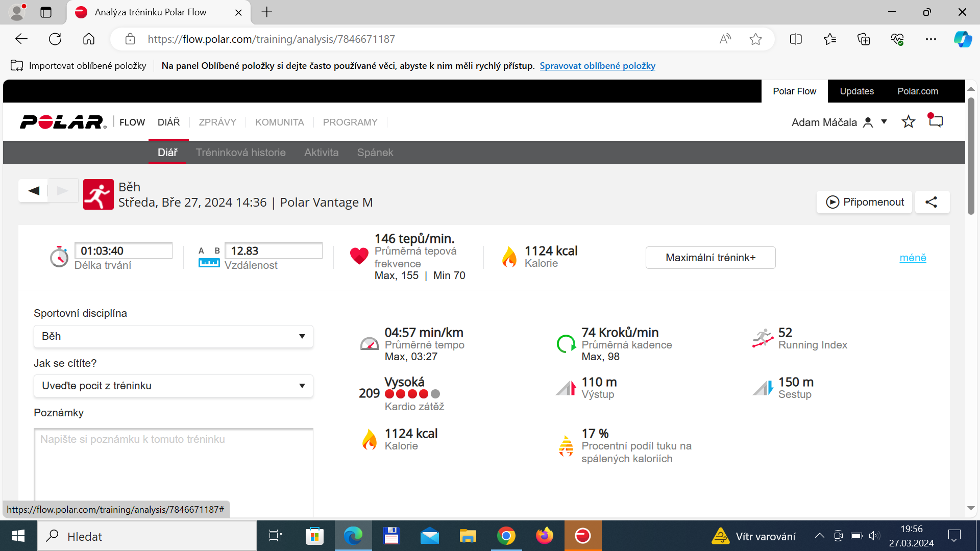Click the browser Copilot icon

tap(963, 39)
